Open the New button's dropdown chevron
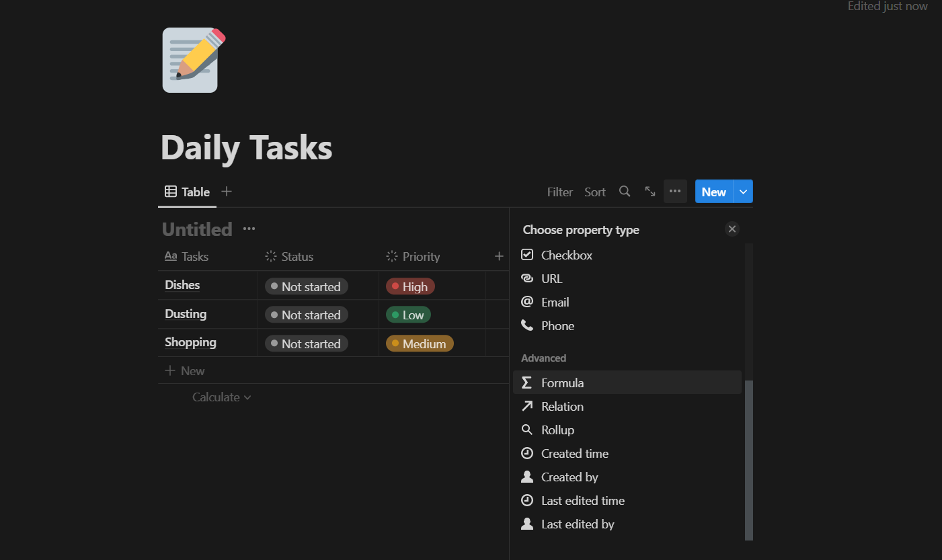Image resolution: width=942 pixels, height=560 pixels. coord(743,191)
